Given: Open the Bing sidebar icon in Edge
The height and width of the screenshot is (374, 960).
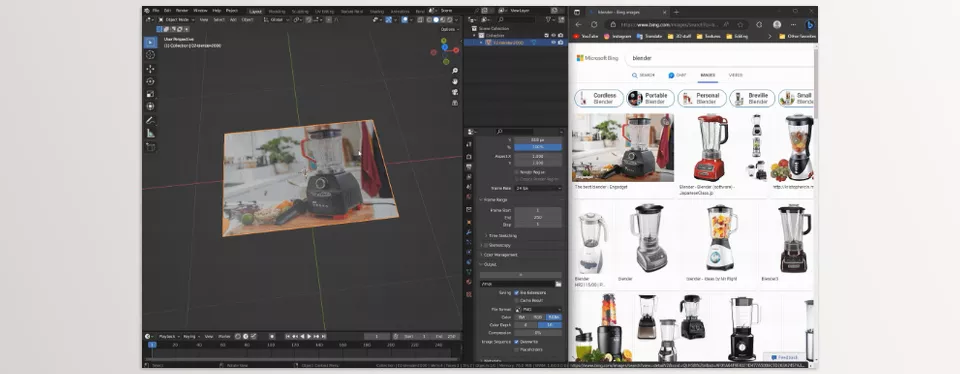Looking at the screenshot, I should click(809, 25).
